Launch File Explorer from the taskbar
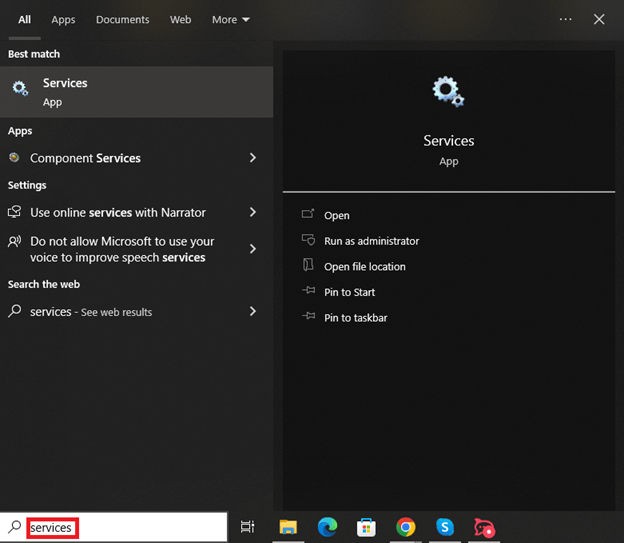 (x=288, y=527)
